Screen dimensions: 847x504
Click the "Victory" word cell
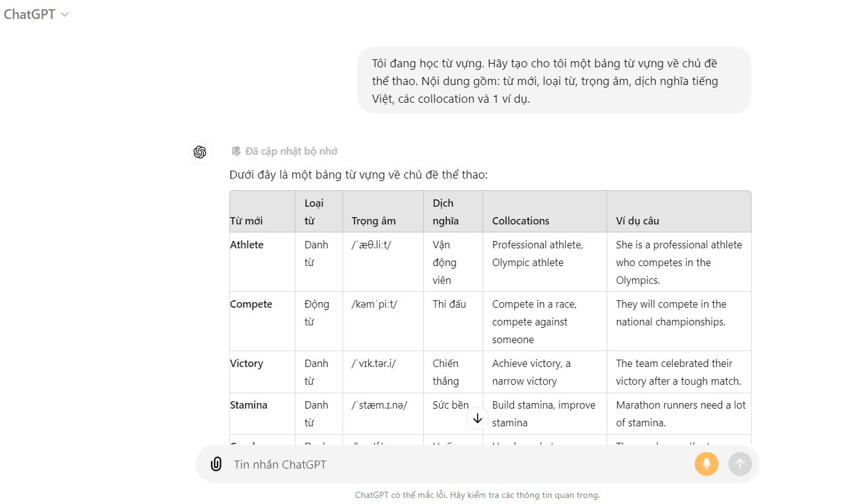[x=246, y=363]
